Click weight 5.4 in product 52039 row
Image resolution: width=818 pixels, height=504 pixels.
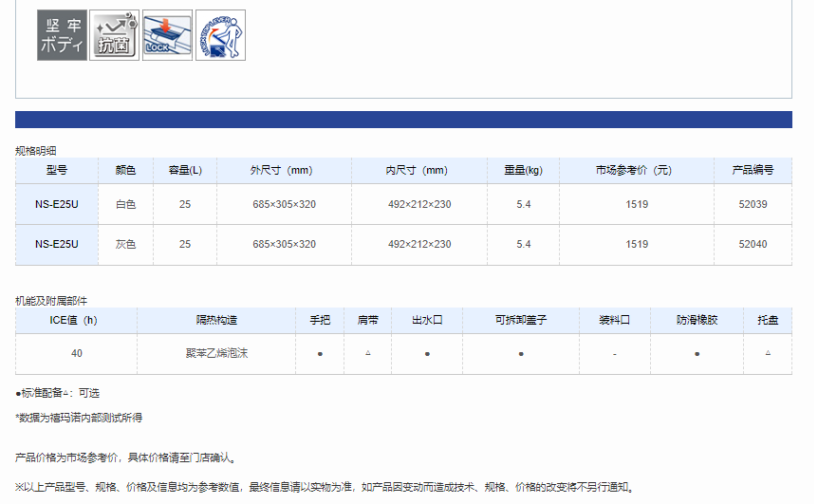click(523, 204)
